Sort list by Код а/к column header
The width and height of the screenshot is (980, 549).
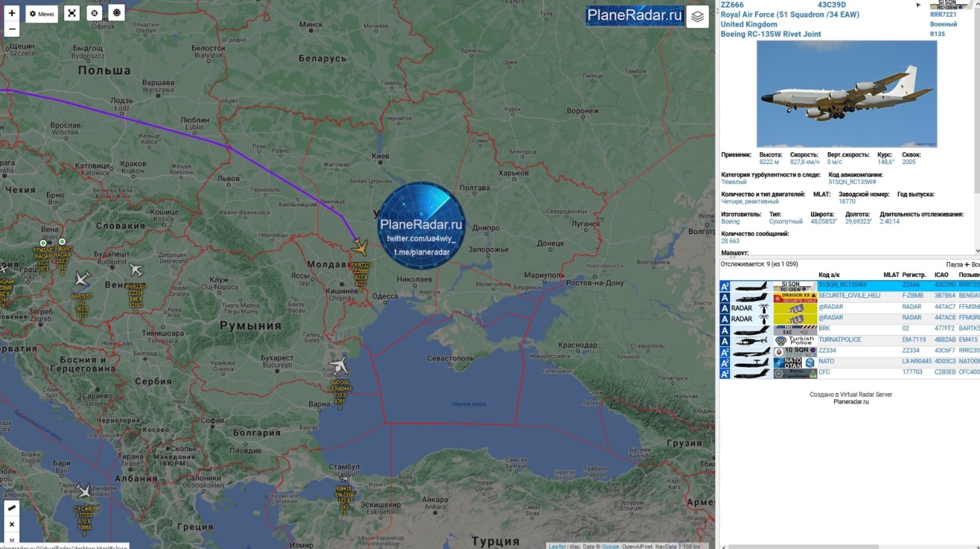pos(829,274)
